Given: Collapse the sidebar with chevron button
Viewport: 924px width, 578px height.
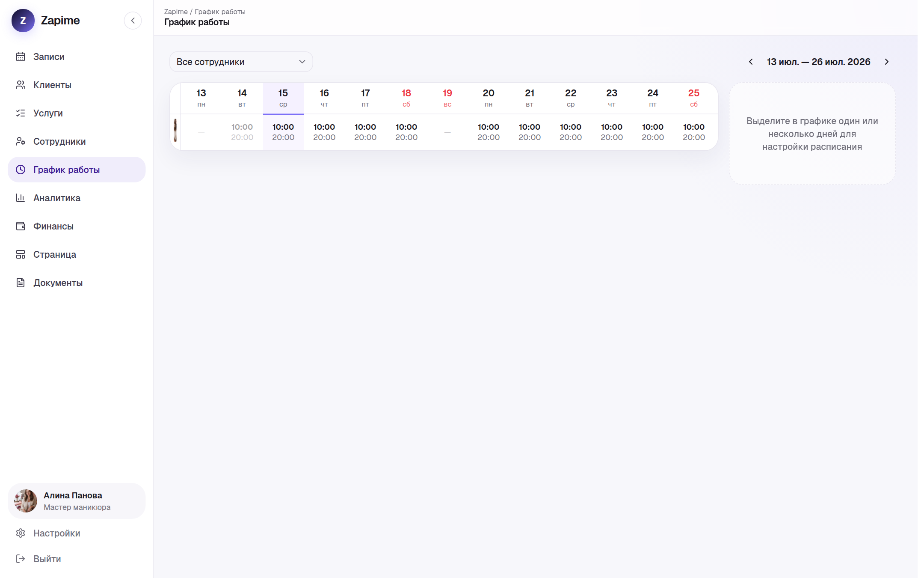Looking at the screenshot, I should click(133, 21).
